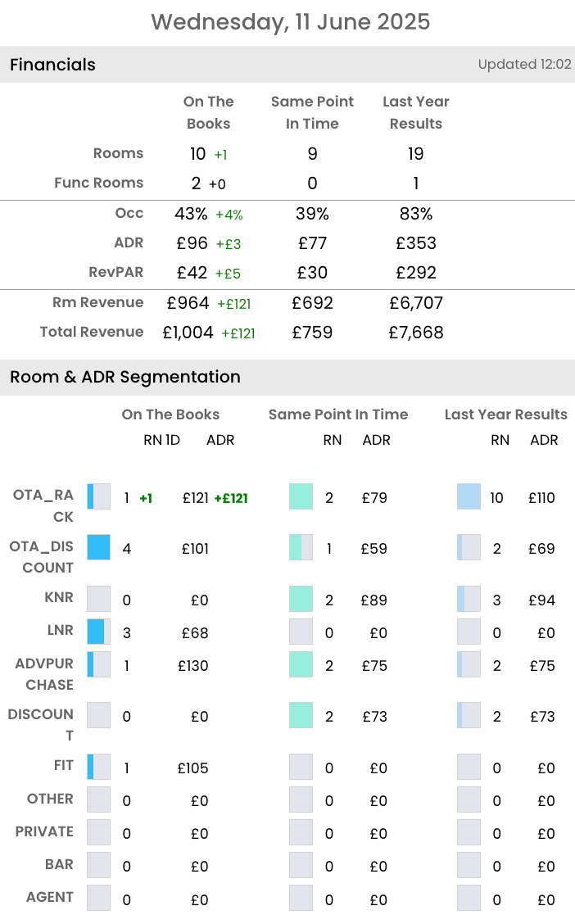Click the Rm Revenue +£121 change indicator

[233, 304]
